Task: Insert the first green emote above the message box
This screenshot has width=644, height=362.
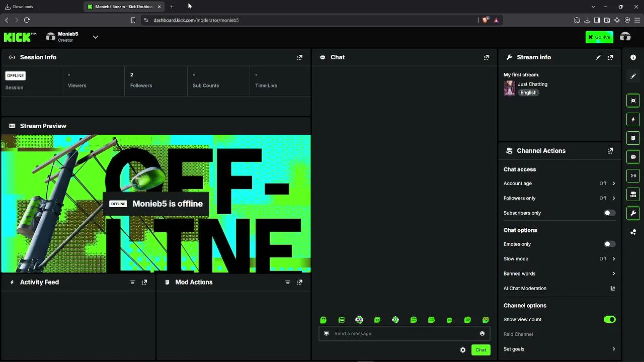Action: pos(324,320)
